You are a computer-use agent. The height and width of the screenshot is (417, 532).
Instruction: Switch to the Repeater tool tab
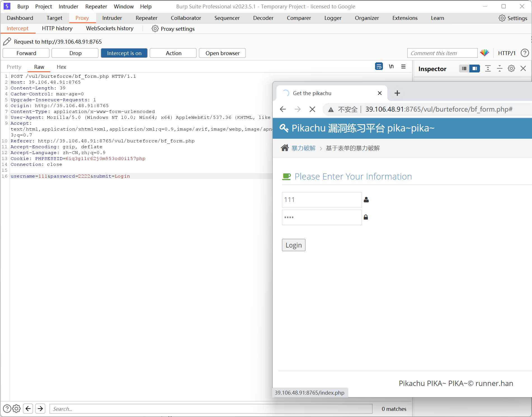147,18
